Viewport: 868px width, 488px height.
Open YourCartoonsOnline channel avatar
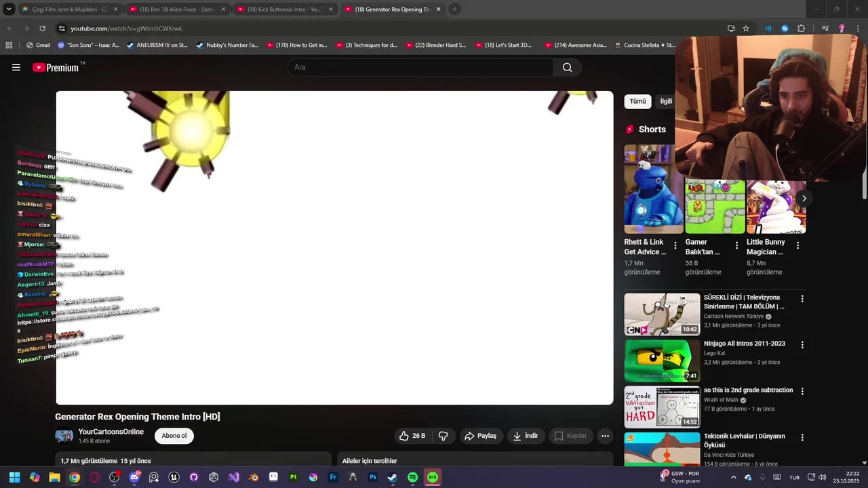[x=64, y=436]
